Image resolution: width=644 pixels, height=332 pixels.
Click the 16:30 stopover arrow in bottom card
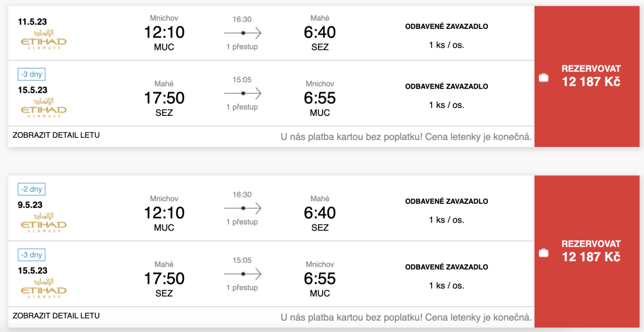(243, 208)
